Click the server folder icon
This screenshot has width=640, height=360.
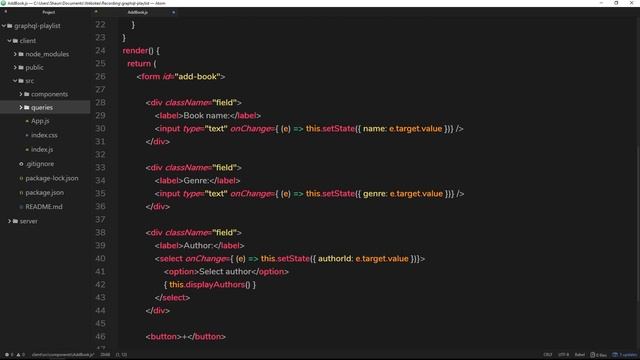16,221
